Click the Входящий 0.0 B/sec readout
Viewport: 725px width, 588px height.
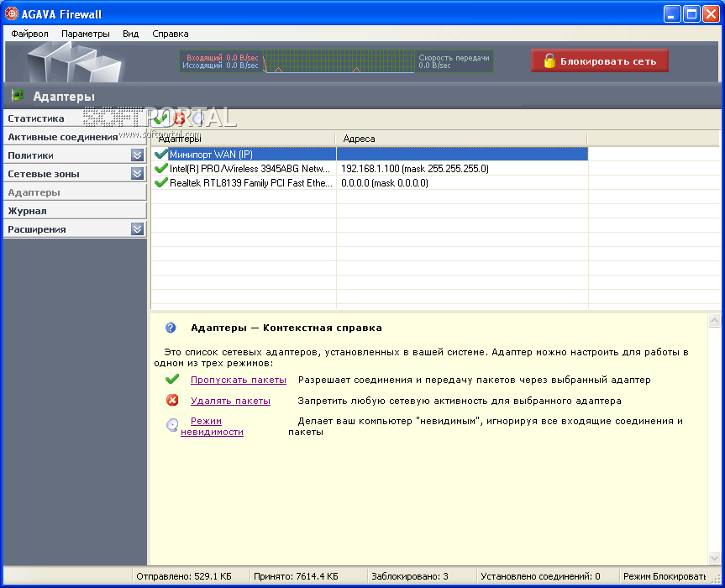coord(223,58)
